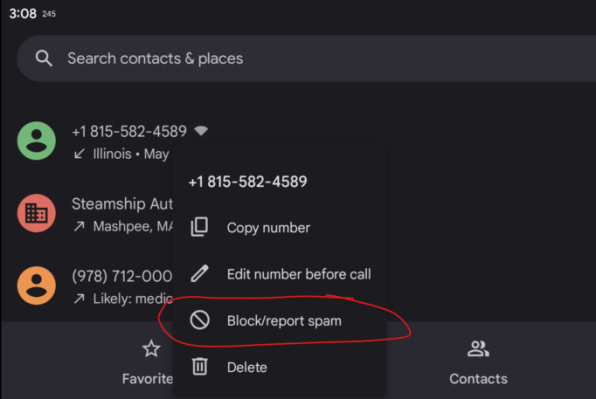Click the search magnifier icon

(44, 59)
